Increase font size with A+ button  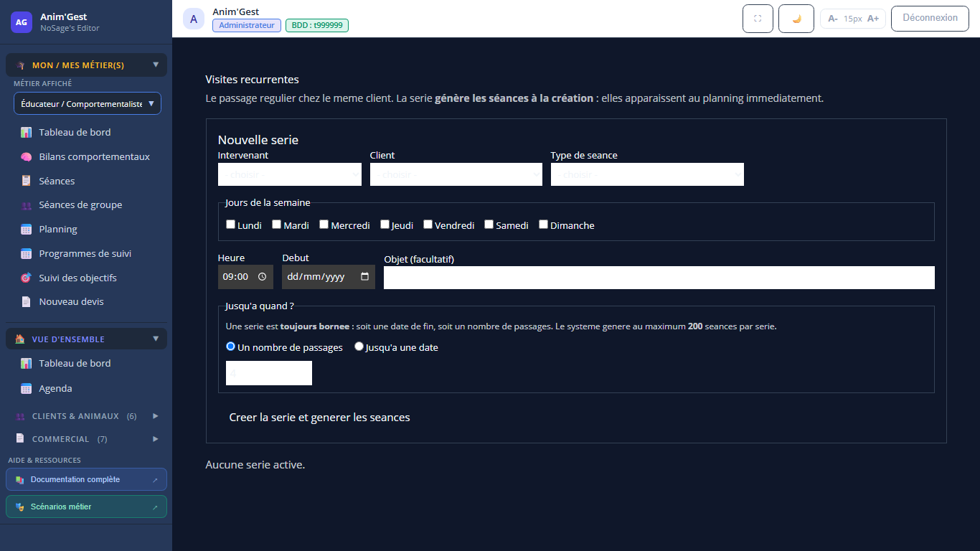[873, 19]
